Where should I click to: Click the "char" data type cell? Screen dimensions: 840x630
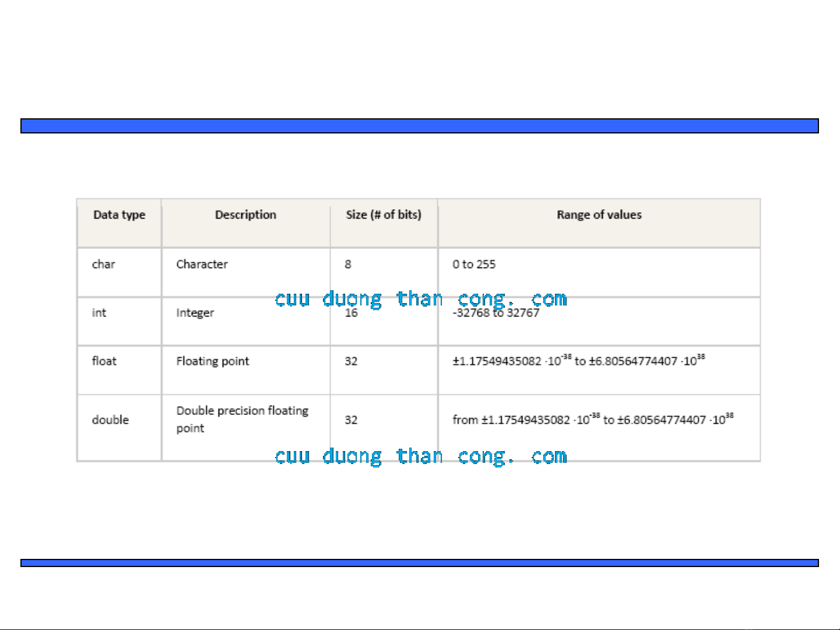click(104, 265)
